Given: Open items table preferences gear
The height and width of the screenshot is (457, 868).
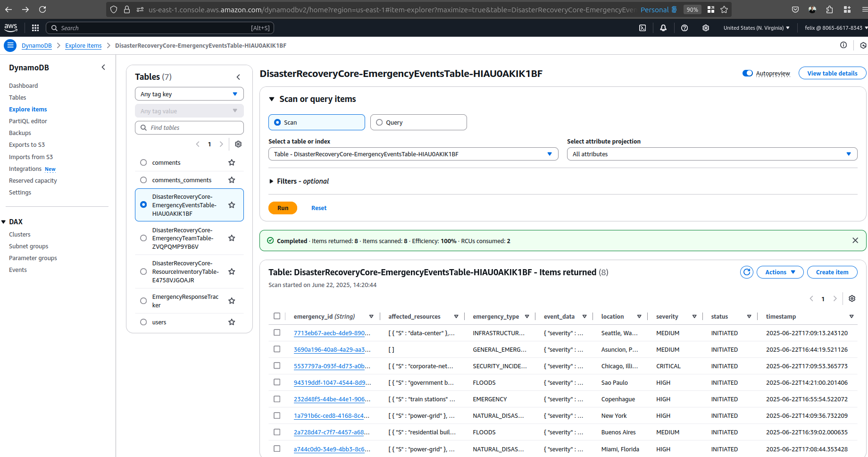Looking at the screenshot, I should click(852, 298).
